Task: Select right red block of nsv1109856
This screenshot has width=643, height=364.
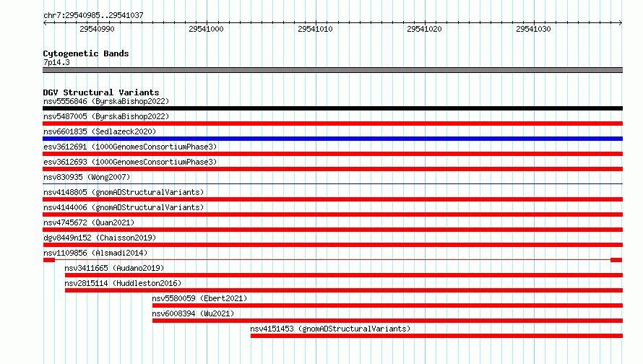Action: point(616,260)
